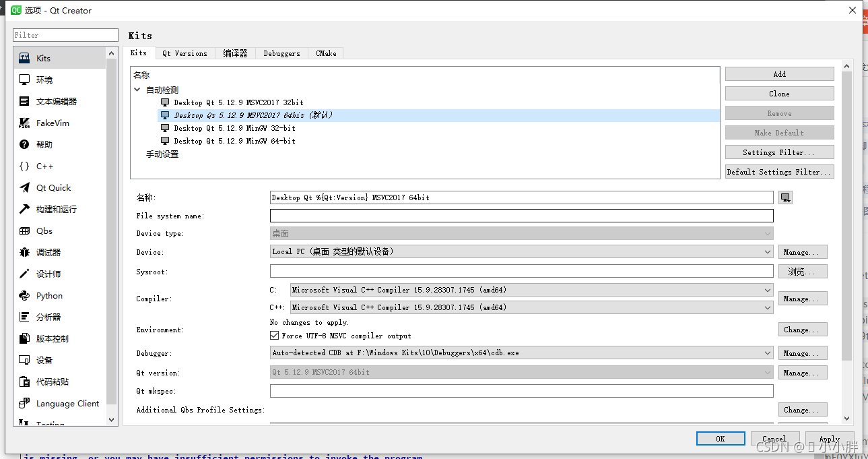Image resolution: width=868 pixels, height=459 pixels.
Task: Click monitor icon of MinGW 64-bit kit
Action: pyautogui.click(x=165, y=141)
